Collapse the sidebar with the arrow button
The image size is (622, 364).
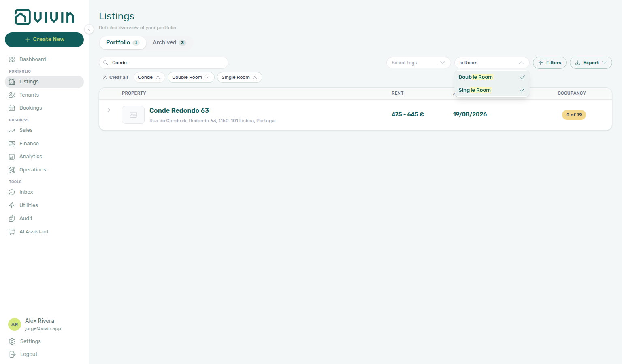[89, 29]
